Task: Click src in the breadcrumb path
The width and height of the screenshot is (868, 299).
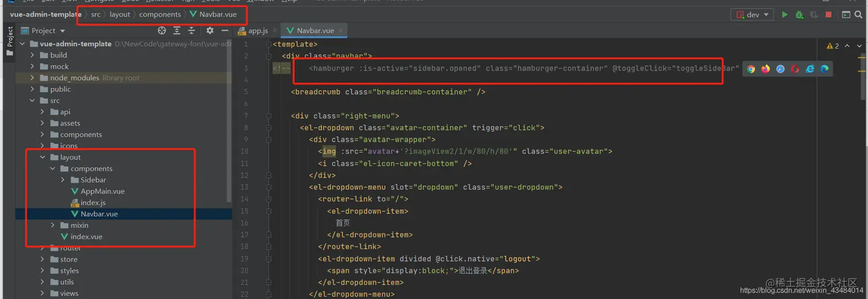Action: point(95,14)
